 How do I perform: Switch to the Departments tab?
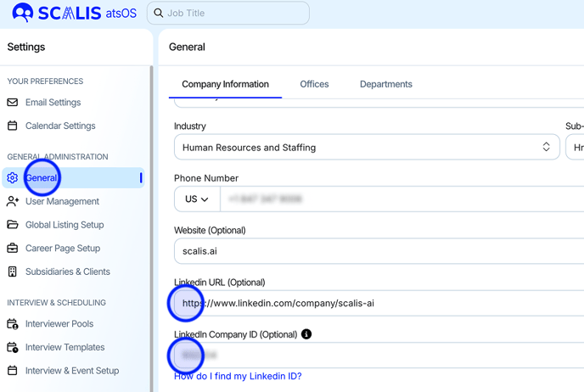(x=385, y=85)
